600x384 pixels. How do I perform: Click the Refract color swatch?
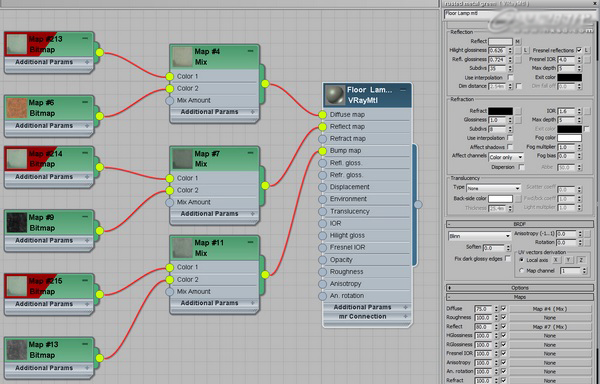tap(501, 111)
